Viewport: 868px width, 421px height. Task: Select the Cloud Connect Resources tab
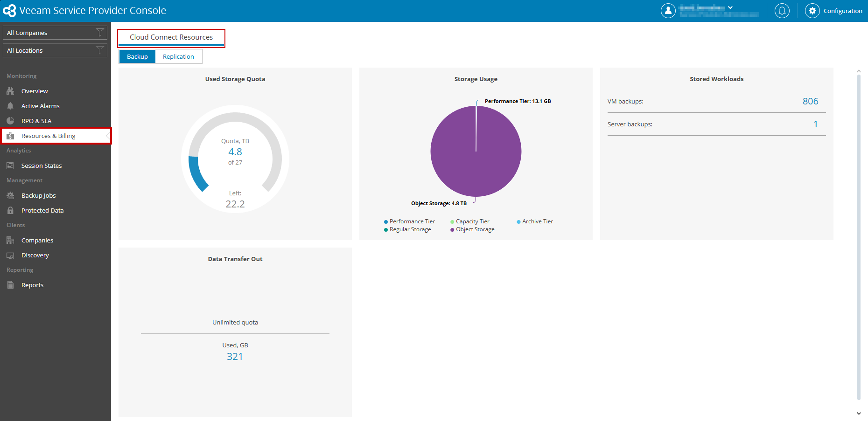point(171,37)
